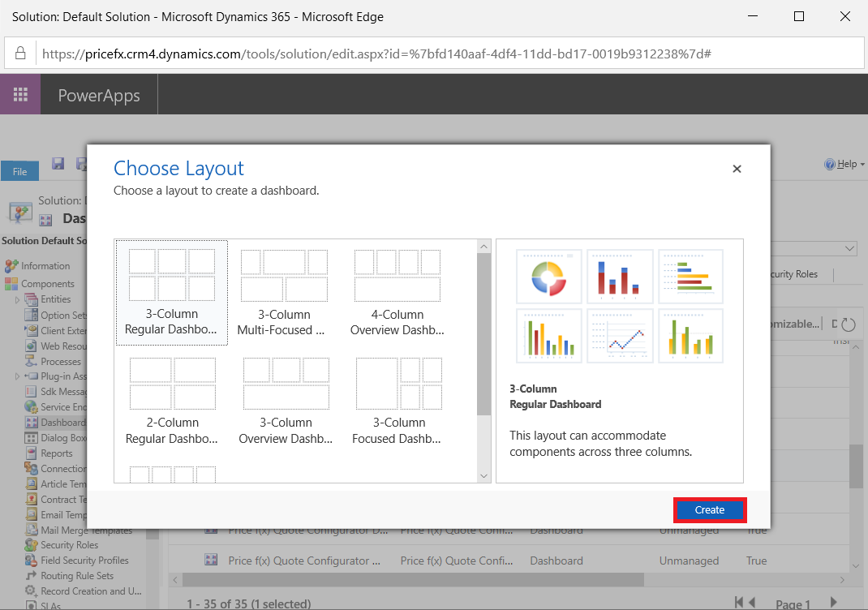Go to next page arrow

(x=835, y=603)
